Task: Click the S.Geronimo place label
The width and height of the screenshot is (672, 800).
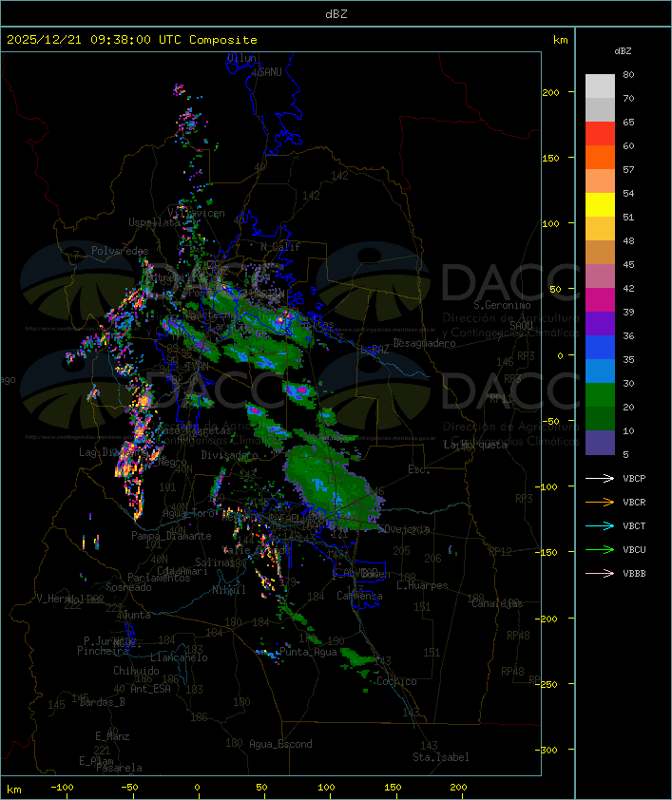Action: [502, 305]
